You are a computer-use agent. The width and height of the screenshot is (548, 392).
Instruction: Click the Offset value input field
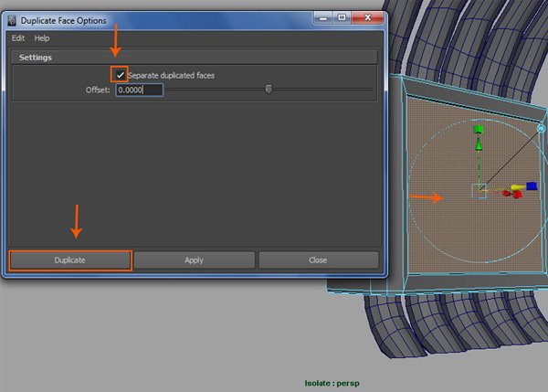tap(139, 90)
